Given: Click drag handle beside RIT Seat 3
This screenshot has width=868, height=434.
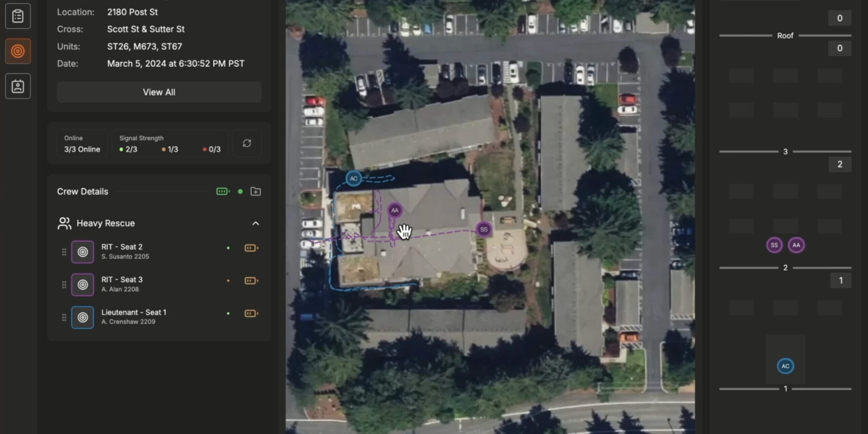Looking at the screenshot, I should coord(64,285).
